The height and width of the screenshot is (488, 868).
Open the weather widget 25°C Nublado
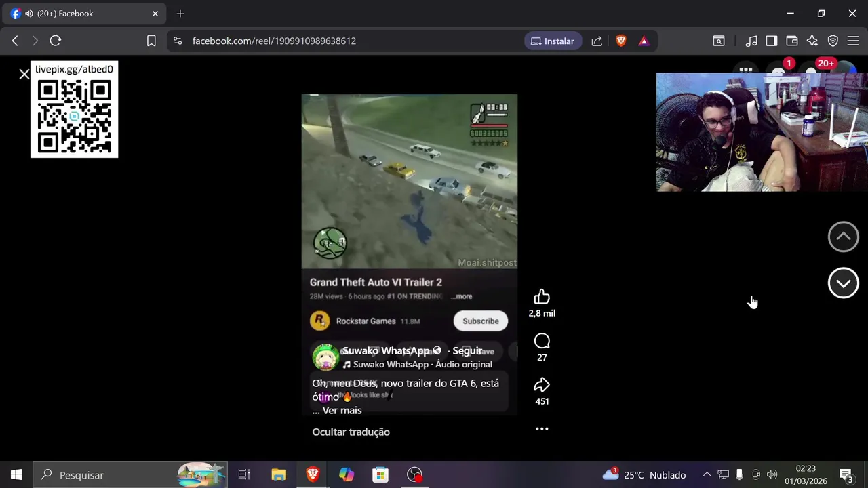644,475
